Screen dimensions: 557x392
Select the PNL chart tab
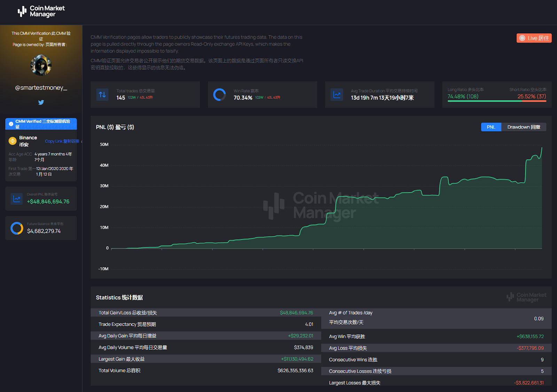[491, 127]
